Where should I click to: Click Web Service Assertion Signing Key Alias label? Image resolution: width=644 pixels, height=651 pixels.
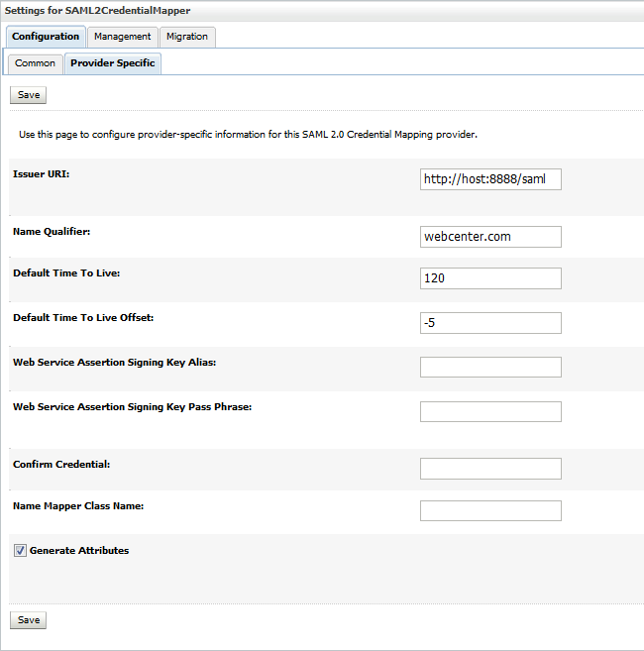coord(115,363)
